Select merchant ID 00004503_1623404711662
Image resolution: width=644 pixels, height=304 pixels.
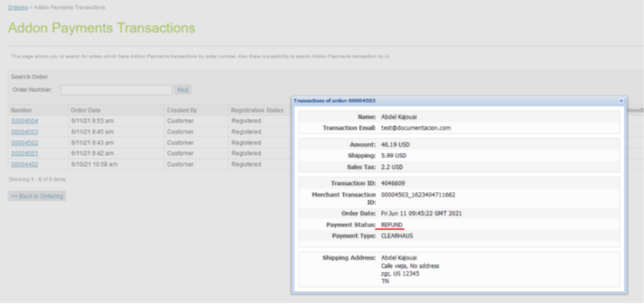point(418,195)
